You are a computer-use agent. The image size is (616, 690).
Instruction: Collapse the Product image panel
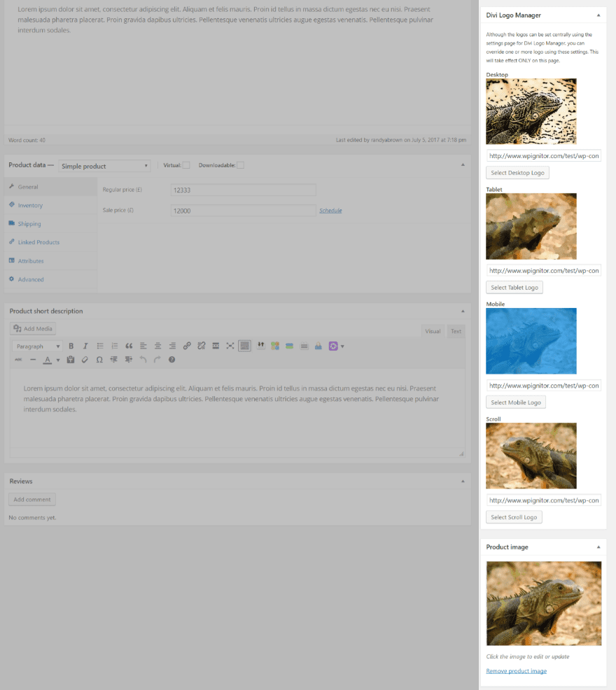point(598,547)
